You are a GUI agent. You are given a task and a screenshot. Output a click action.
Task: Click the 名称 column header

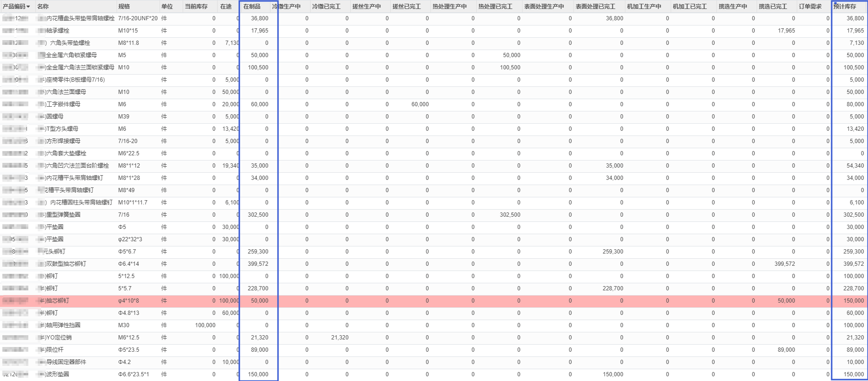point(43,7)
